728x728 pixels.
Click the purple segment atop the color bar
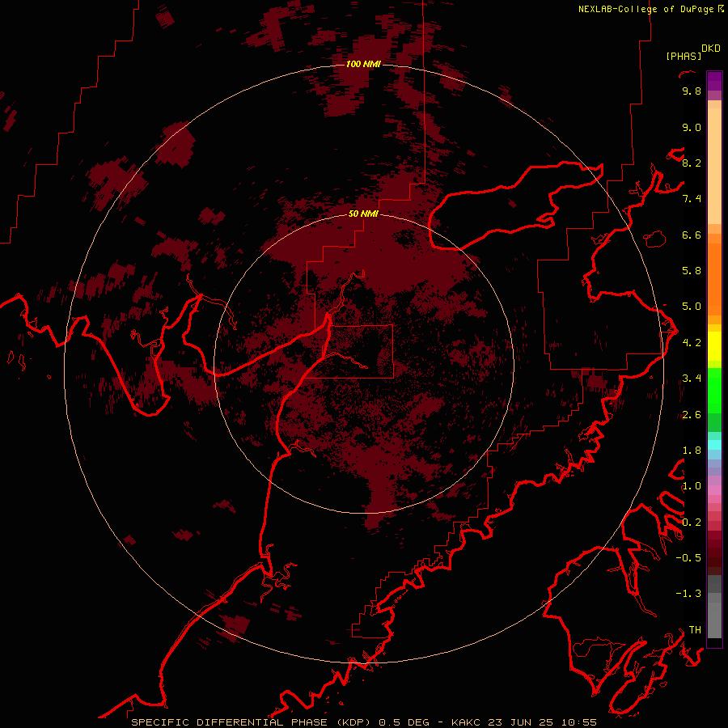click(714, 81)
